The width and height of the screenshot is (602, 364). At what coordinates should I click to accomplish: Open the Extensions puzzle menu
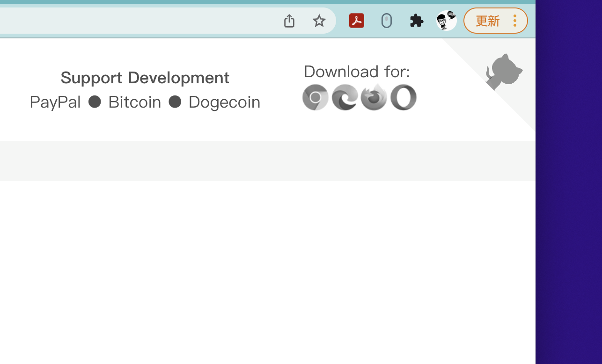coord(417,21)
